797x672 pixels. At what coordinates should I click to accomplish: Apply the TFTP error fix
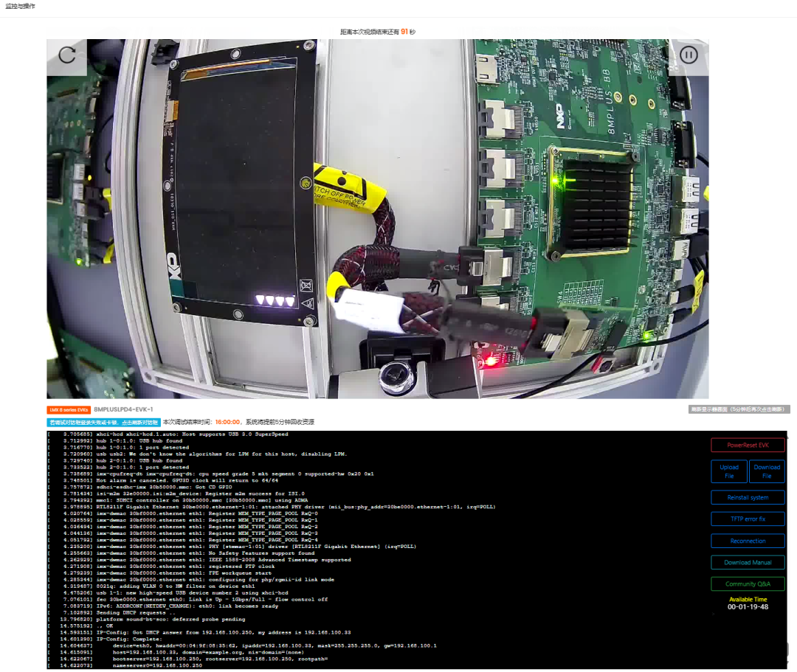tap(748, 519)
